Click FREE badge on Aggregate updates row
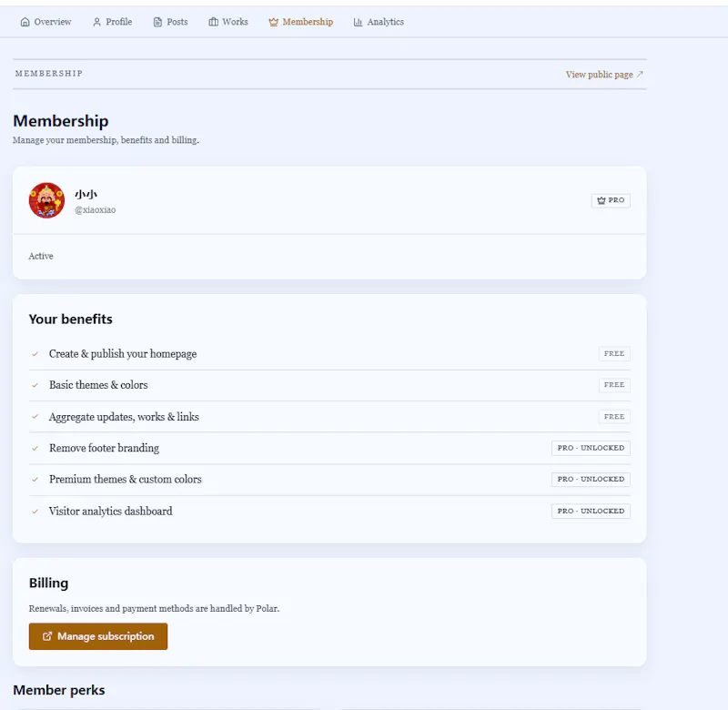 tap(614, 417)
